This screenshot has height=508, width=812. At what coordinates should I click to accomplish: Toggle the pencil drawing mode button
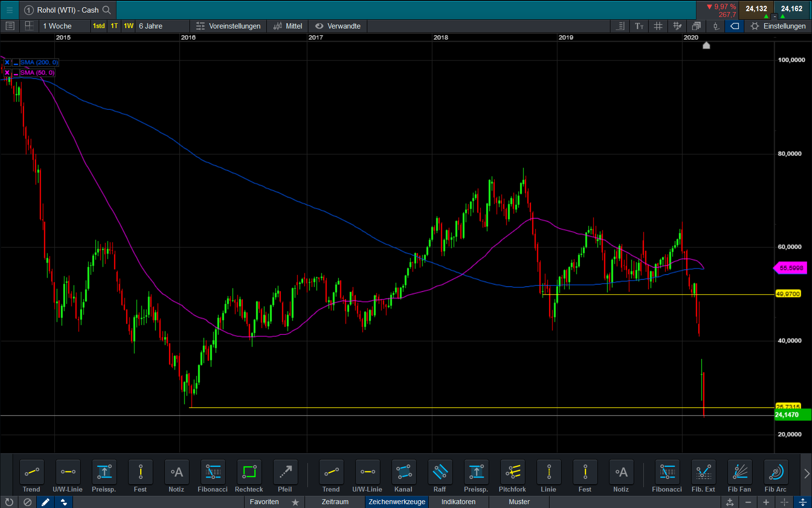click(45, 502)
